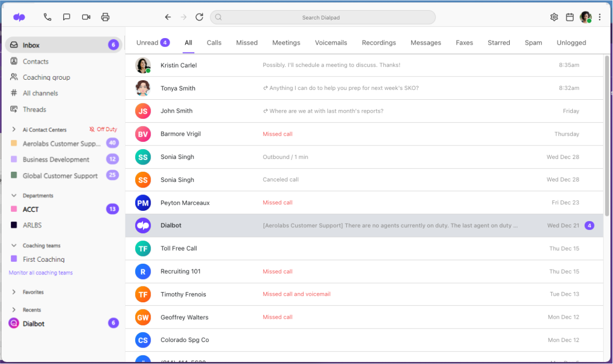Screen dimensions: 613x364
Task: Expand the Favorites section
Action: [14, 292]
